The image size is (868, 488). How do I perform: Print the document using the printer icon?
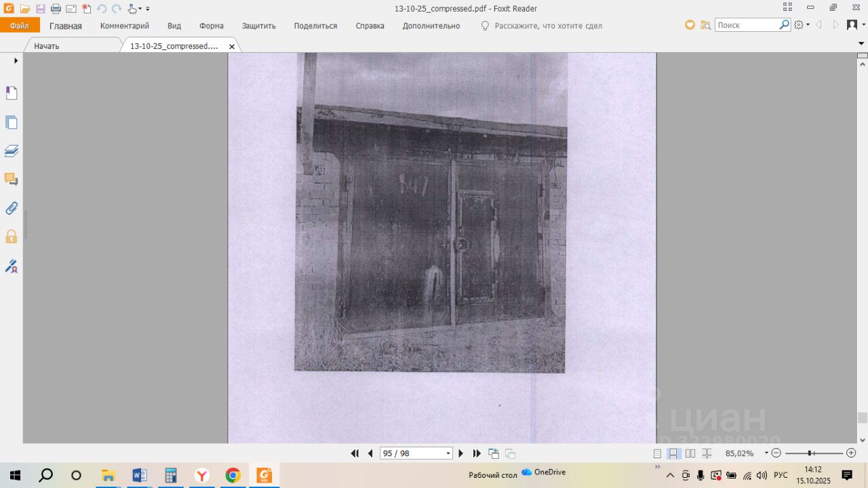(x=56, y=9)
